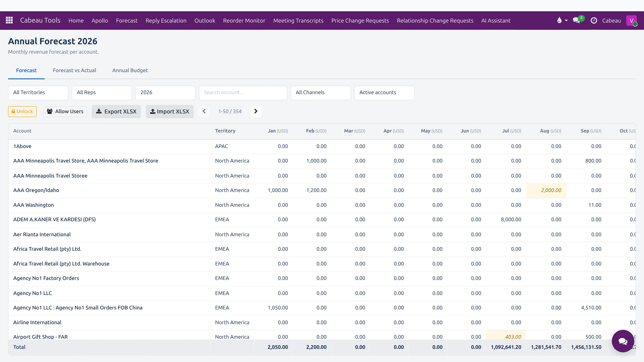The image size is (644, 362).
Task: Click the droplet debug icon
Action: coord(559,20)
